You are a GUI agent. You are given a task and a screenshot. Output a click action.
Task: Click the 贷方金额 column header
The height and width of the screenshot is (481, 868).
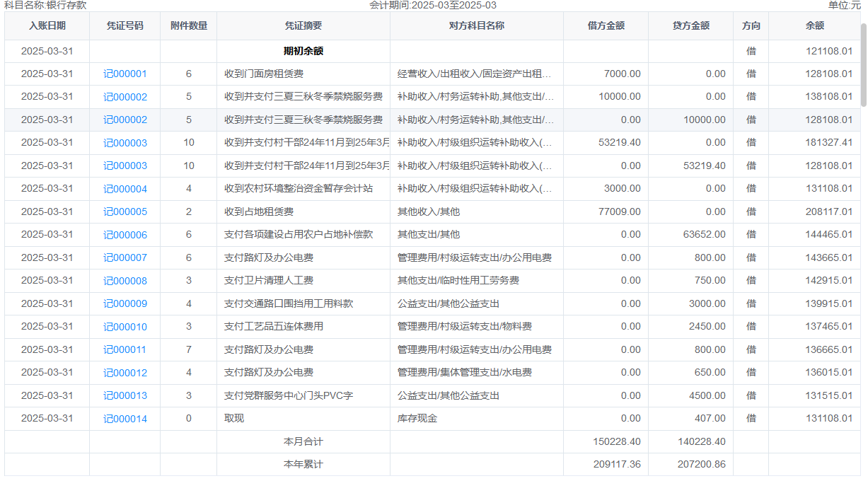(690, 26)
